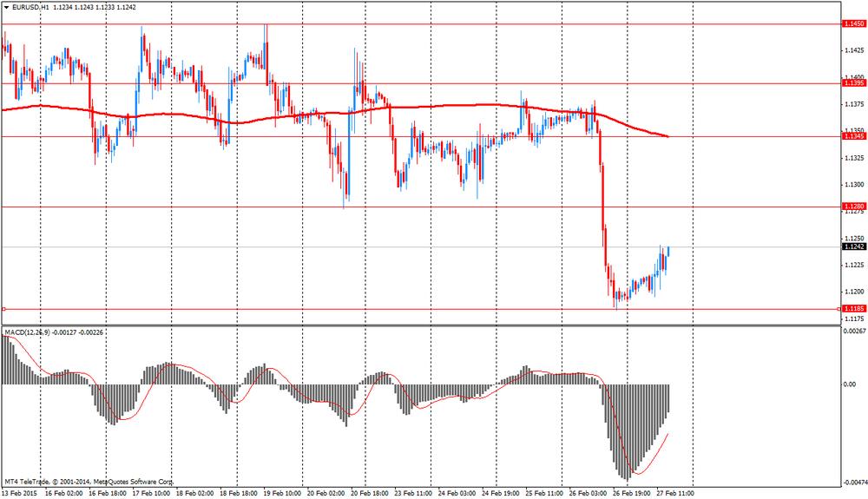868x499 pixels.
Task: Click the 13 Feb 2015 date label
Action: (x=19, y=494)
